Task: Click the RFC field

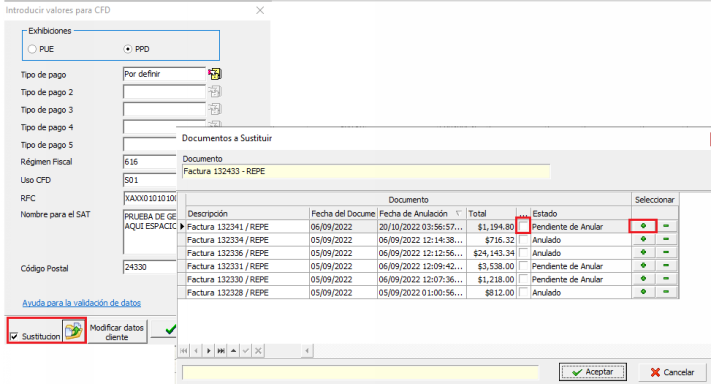Action: pyautogui.click(x=149, y=198)
